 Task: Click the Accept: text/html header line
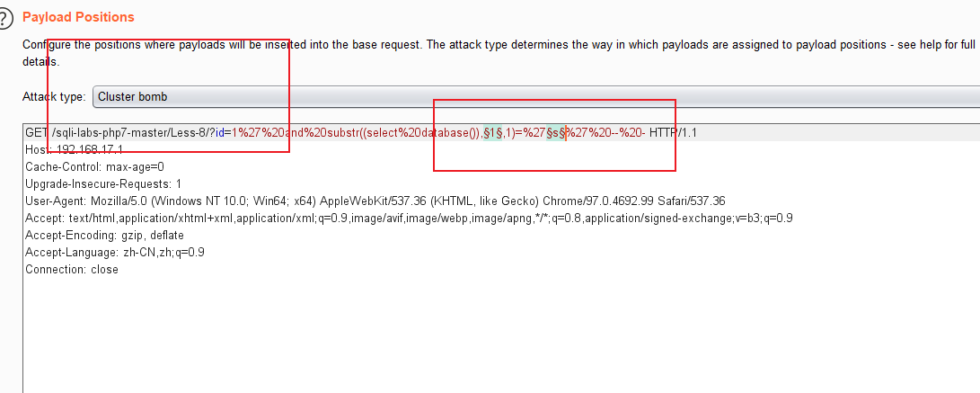click(x=409, y=219)
